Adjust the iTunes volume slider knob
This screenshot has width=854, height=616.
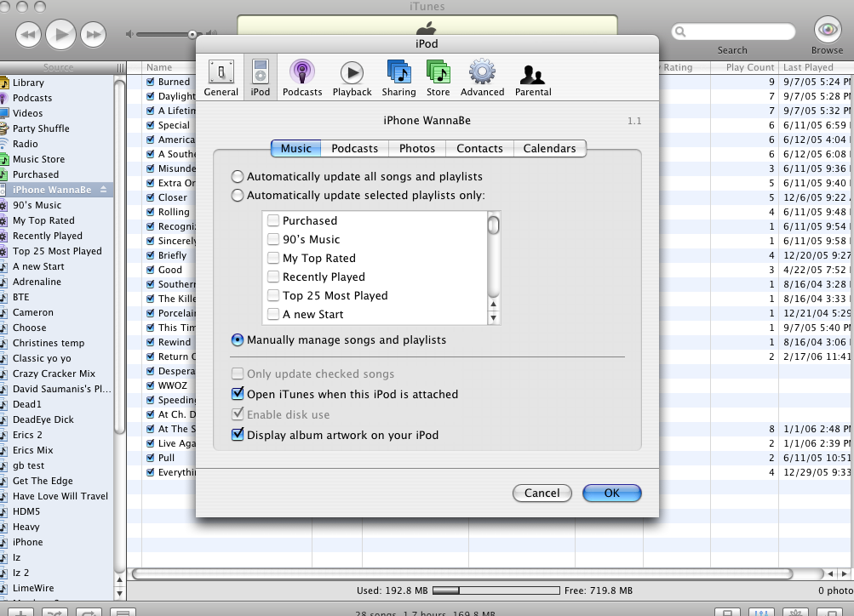tap(192, 34)
